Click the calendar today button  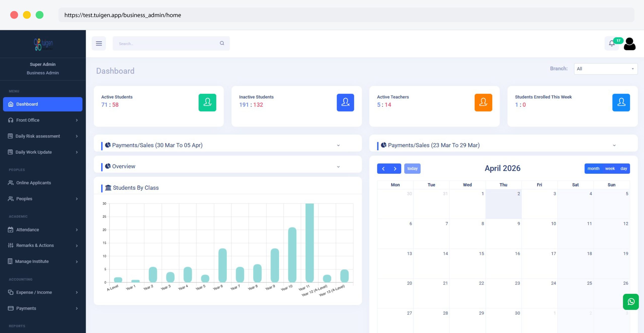[412, 169]
